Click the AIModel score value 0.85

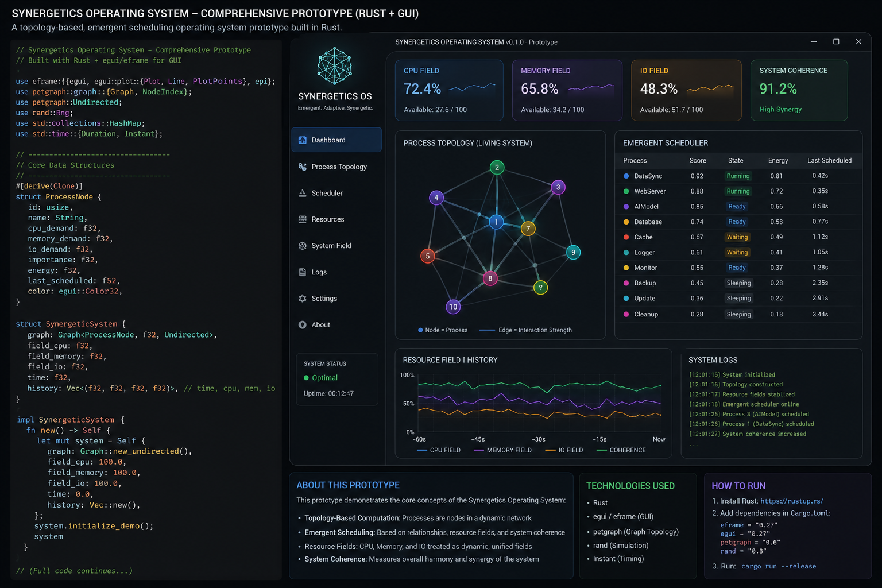point(697,207)
